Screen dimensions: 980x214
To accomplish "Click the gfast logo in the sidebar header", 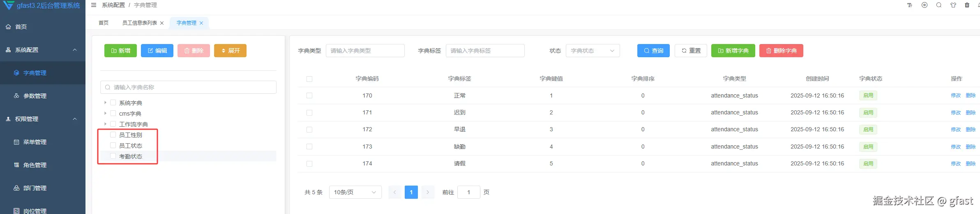I will click(8, 5).
